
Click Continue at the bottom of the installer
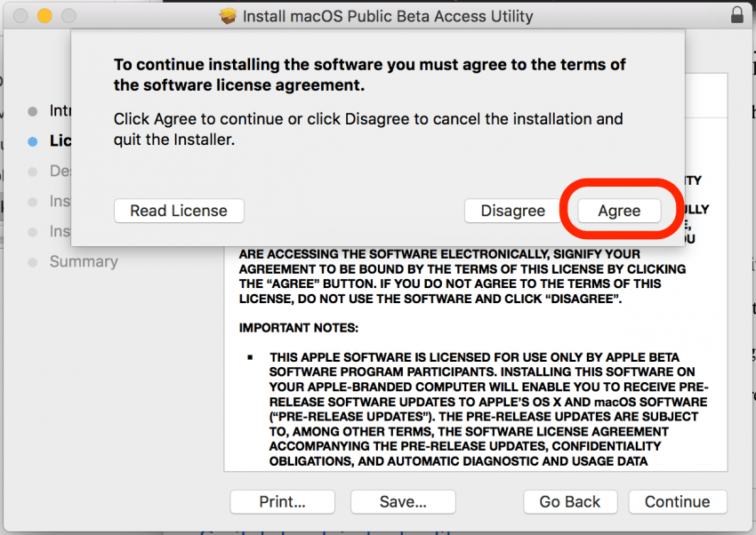(x=678, y=502)
